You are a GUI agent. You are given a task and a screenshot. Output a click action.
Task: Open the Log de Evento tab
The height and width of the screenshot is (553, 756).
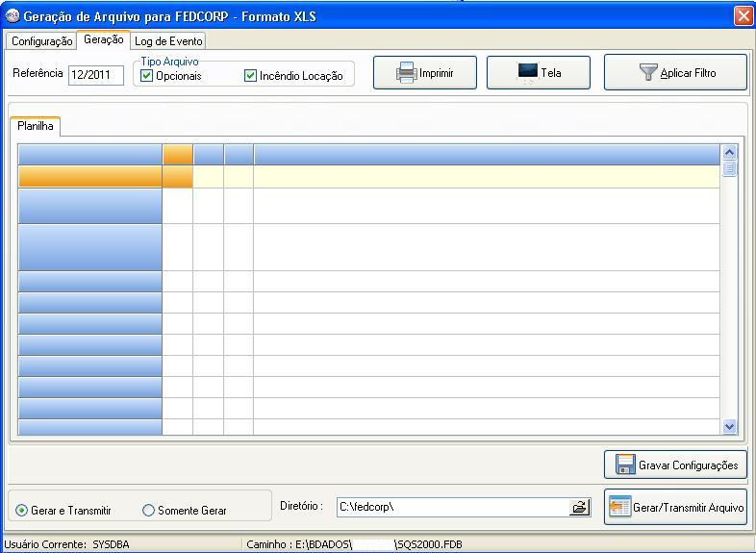168,41
